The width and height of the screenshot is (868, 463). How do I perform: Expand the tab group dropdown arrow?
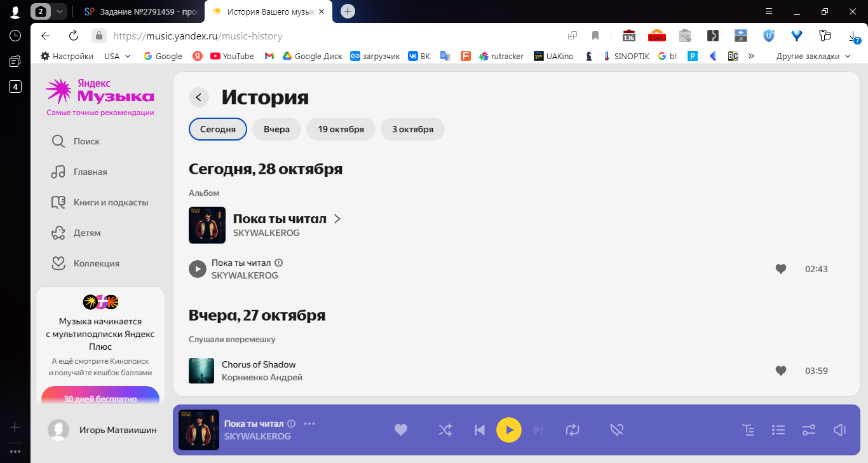[x=59, y=11]
